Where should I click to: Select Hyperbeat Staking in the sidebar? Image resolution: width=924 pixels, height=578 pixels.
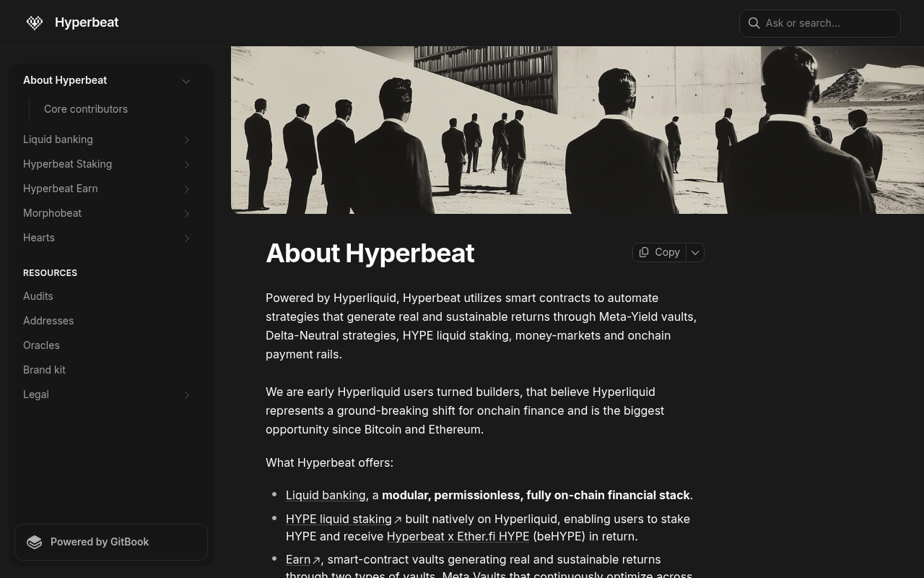(x=67, y=164)
